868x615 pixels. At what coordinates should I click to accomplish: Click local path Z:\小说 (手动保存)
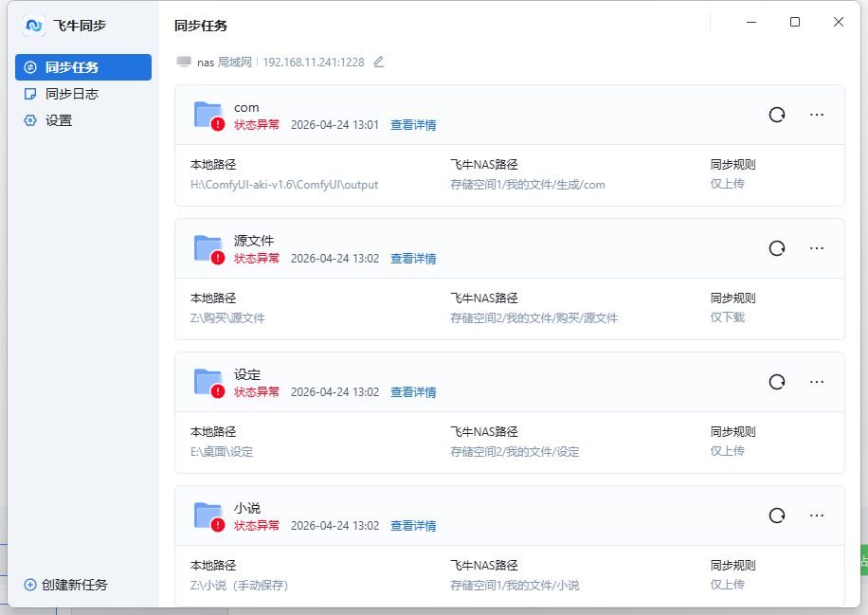pyautogui.click(x=239, y=585)
